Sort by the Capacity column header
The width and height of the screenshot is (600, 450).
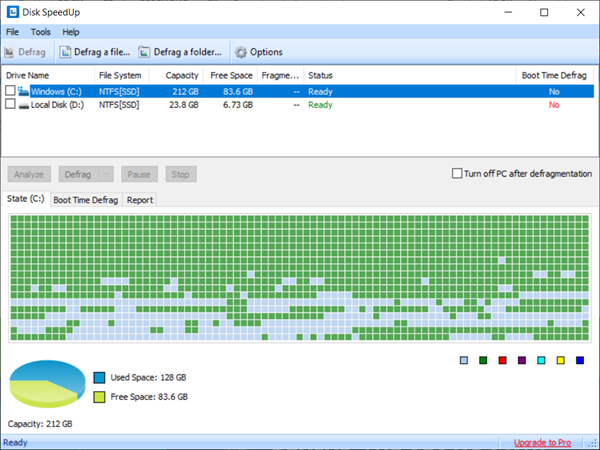[176, 75]
